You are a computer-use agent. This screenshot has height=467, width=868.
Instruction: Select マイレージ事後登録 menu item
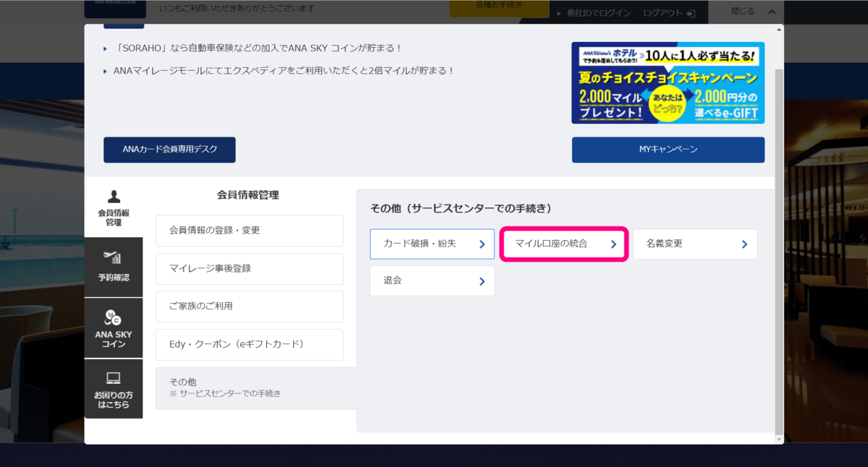point(250,268)
